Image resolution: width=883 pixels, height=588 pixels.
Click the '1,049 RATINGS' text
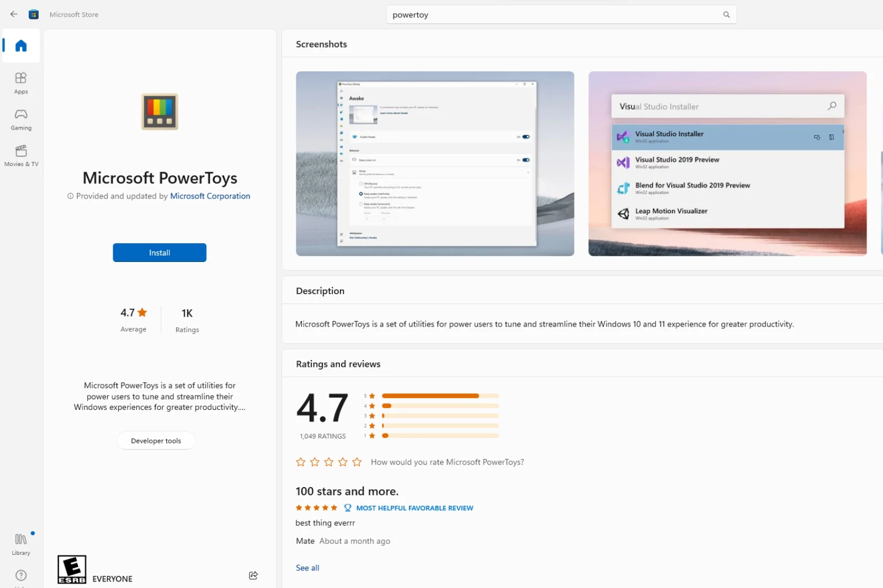point(323,436)
